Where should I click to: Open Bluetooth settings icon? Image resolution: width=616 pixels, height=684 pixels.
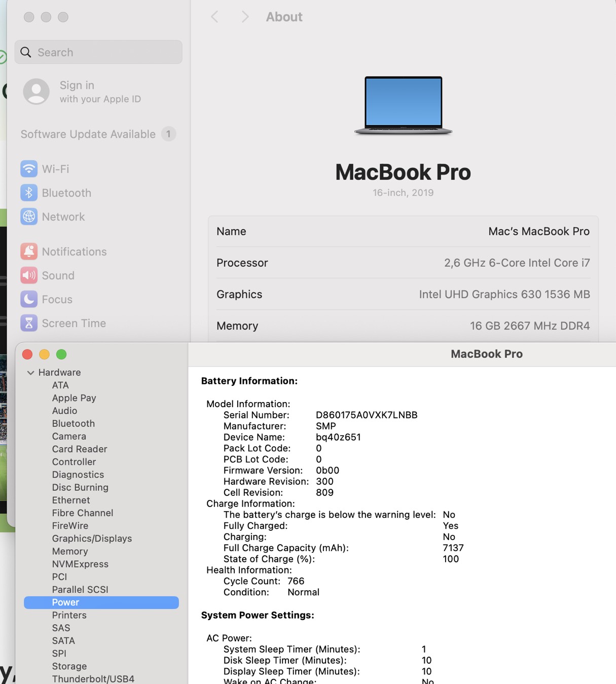tap(29, 193)
